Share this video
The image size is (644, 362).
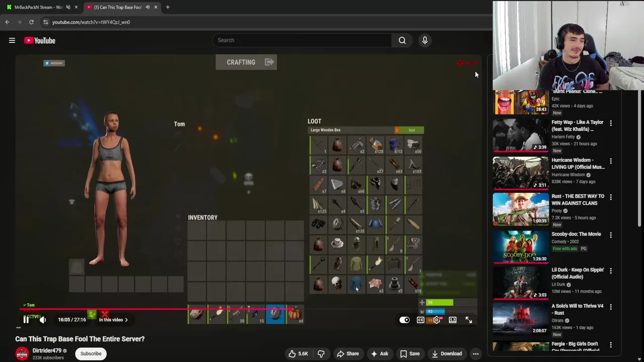coord(348,353)
